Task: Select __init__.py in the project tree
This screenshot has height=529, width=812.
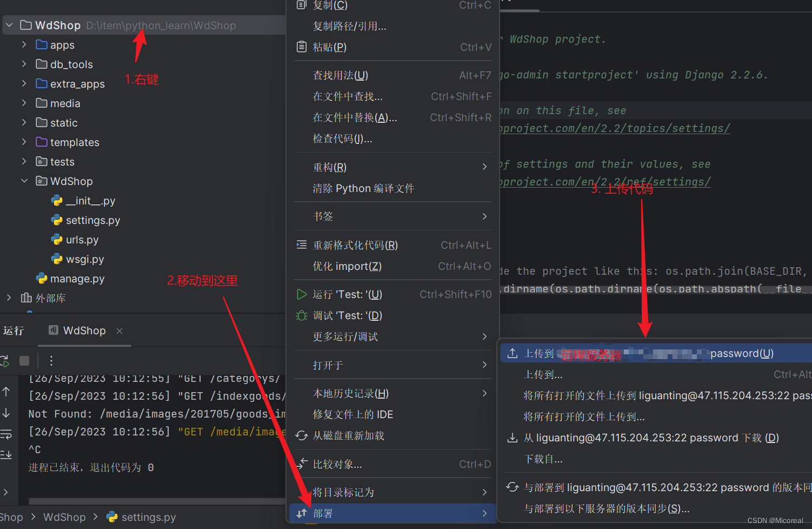Action: (x=90, y=201)
